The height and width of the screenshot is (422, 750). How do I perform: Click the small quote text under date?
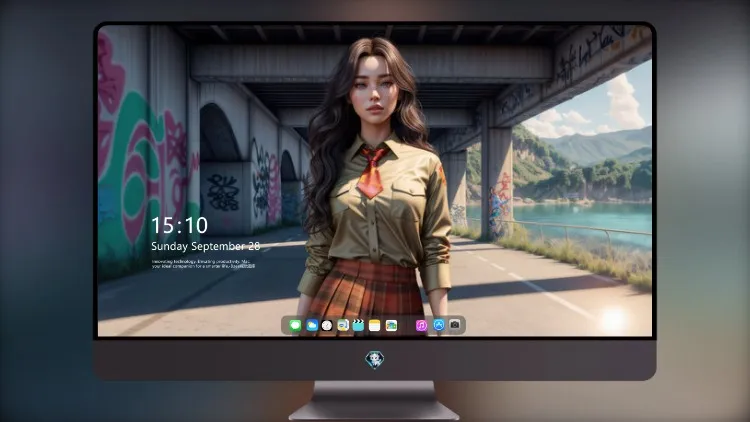tap(203, 264)
